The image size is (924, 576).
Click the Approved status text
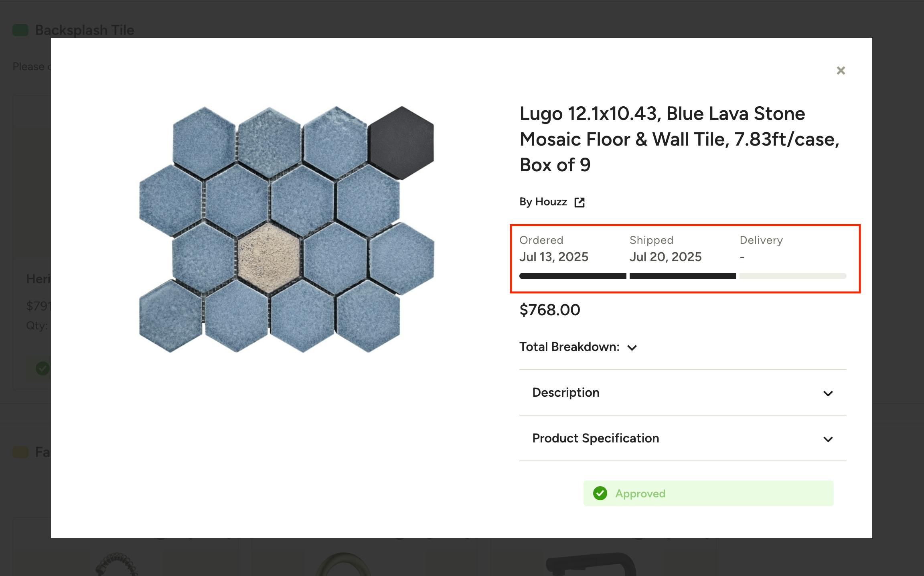pos(640,493)
